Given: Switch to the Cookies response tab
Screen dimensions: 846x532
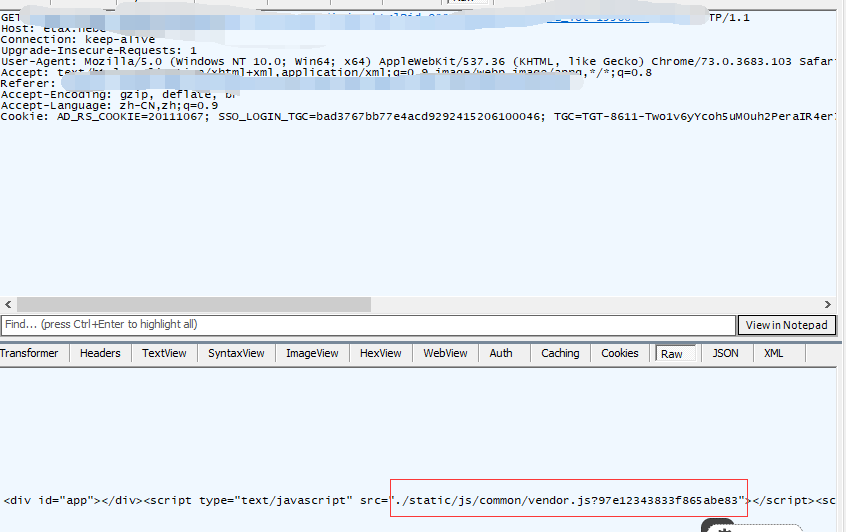Looking at the screenshot, I should coord(620,353).
